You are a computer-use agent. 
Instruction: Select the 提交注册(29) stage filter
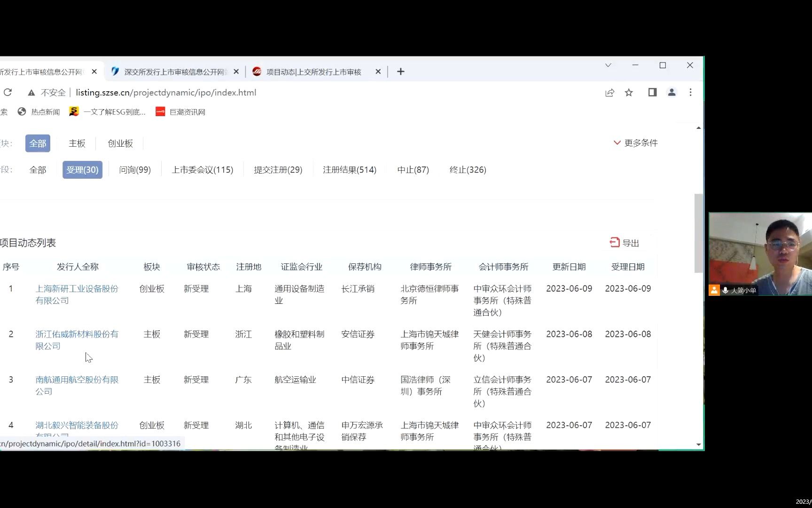click(278, 170)
